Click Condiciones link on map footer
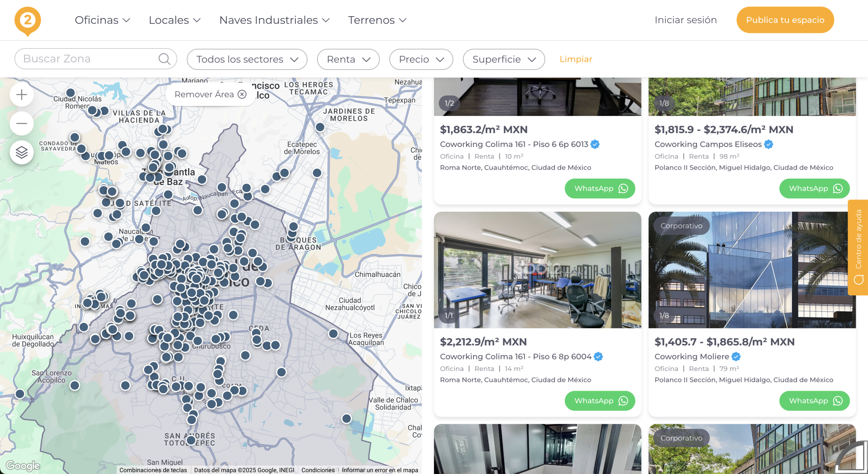The image size is (868, 474). click(318, 470)
